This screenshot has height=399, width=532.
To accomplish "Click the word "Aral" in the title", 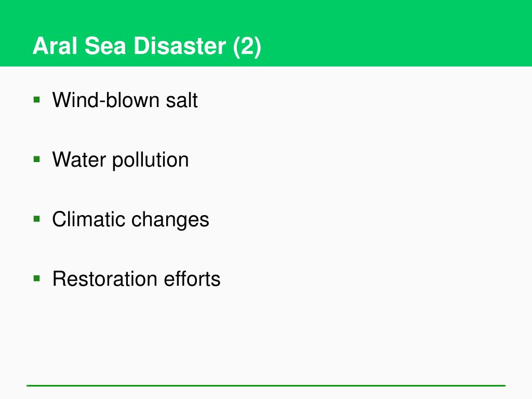I will pyautogui.click(x=55, y=46).
